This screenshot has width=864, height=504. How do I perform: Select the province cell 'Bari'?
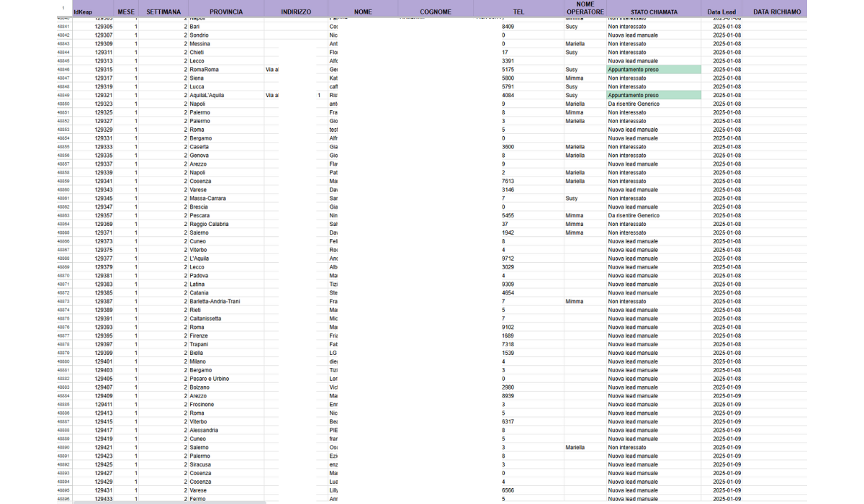click(226, 27)
